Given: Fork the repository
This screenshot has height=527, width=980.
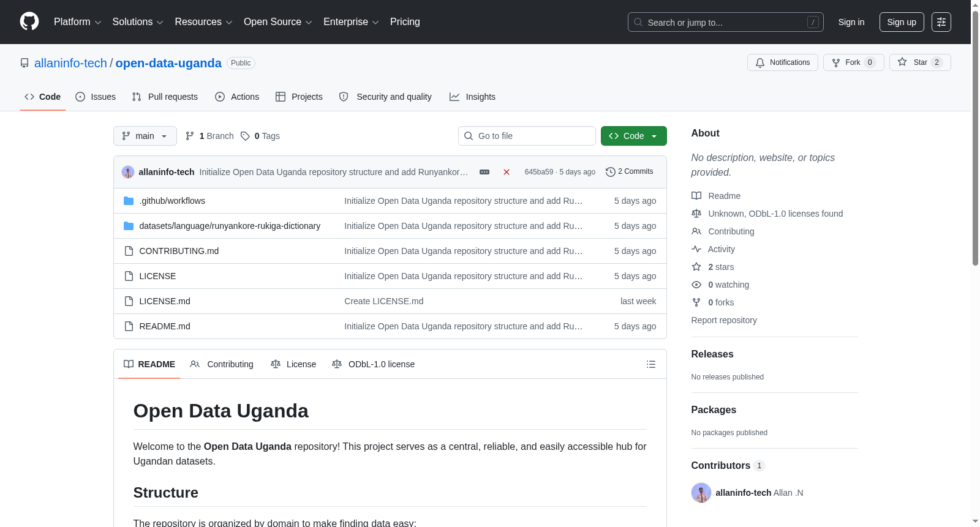Looking at the screenshot, I should click(x=854, y=62).
